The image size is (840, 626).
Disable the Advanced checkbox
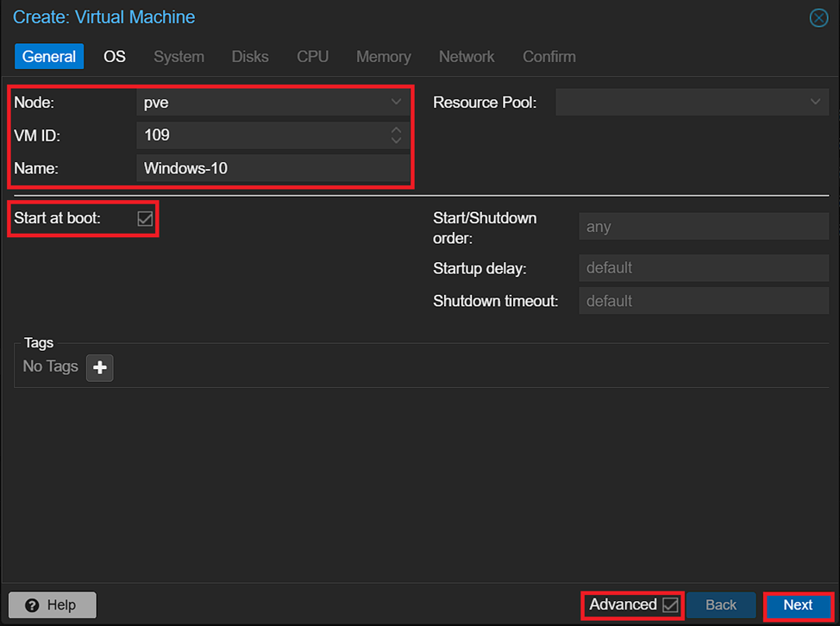(x=670, y=605)
